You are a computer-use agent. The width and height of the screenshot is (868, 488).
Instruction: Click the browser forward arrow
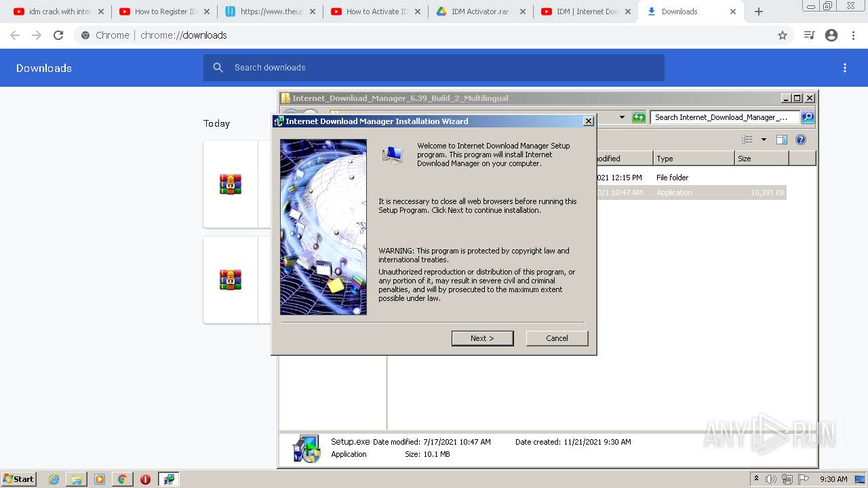click(x=37, y=35)
